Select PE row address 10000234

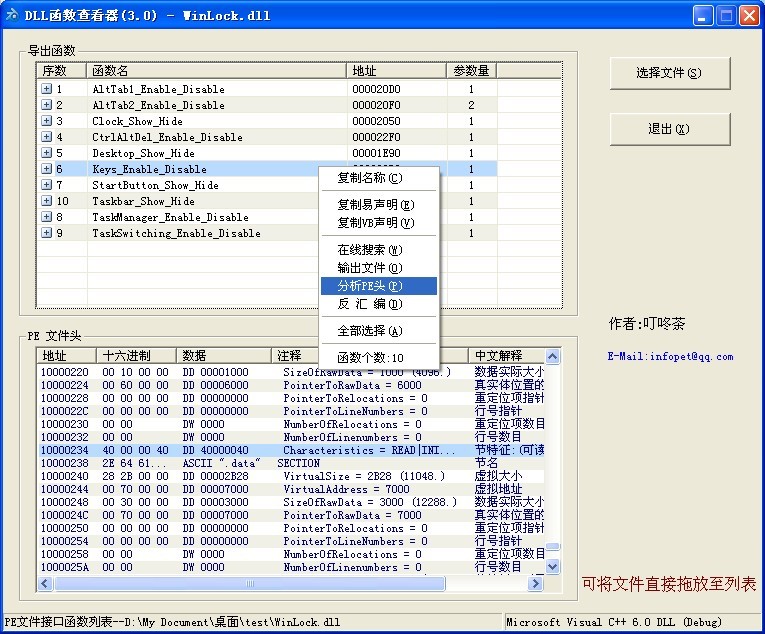(64, 450)
